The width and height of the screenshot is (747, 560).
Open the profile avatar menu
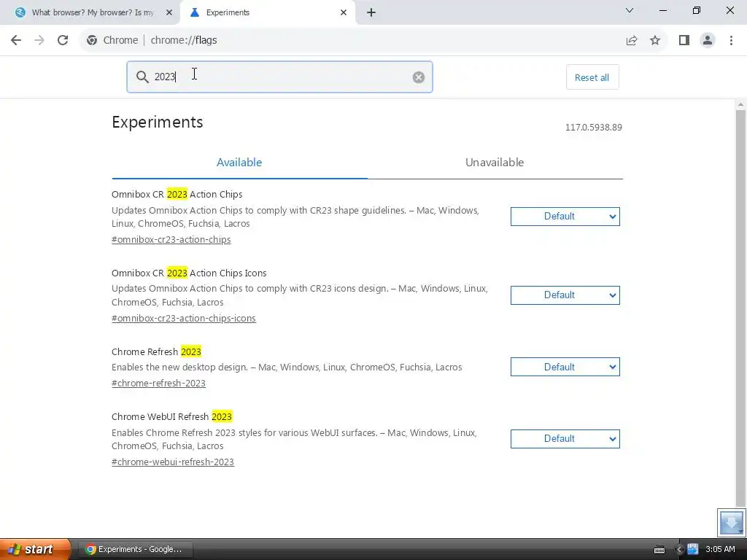(708, 41)
